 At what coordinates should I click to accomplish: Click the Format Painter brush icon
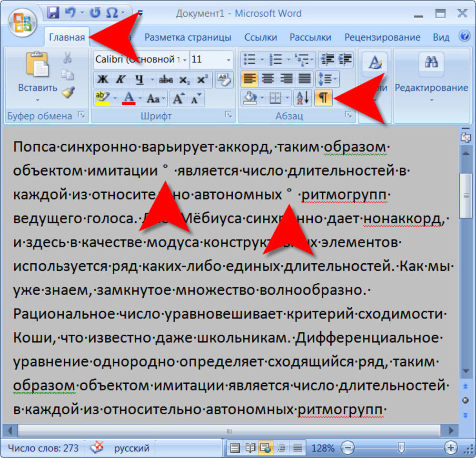click(68, 92)
